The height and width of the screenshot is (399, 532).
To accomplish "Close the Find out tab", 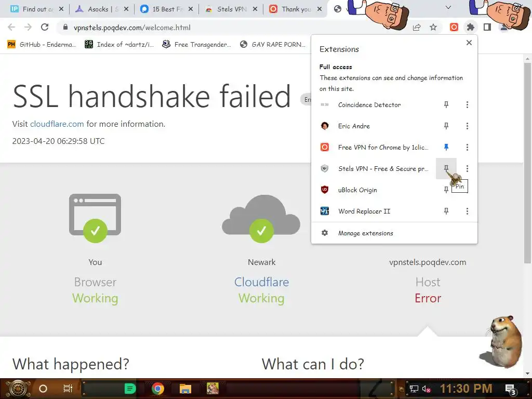I will [61, 9].
